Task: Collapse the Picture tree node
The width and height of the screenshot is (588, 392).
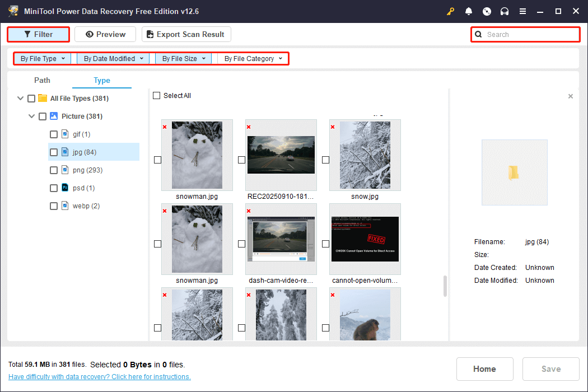Action: pyautogui.click(x=32, y=116)
